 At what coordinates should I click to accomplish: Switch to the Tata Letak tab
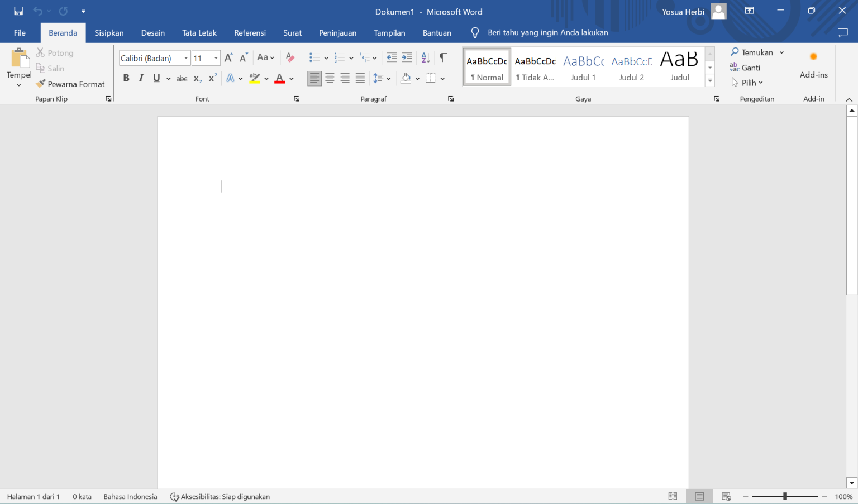(x=199, y=33)
